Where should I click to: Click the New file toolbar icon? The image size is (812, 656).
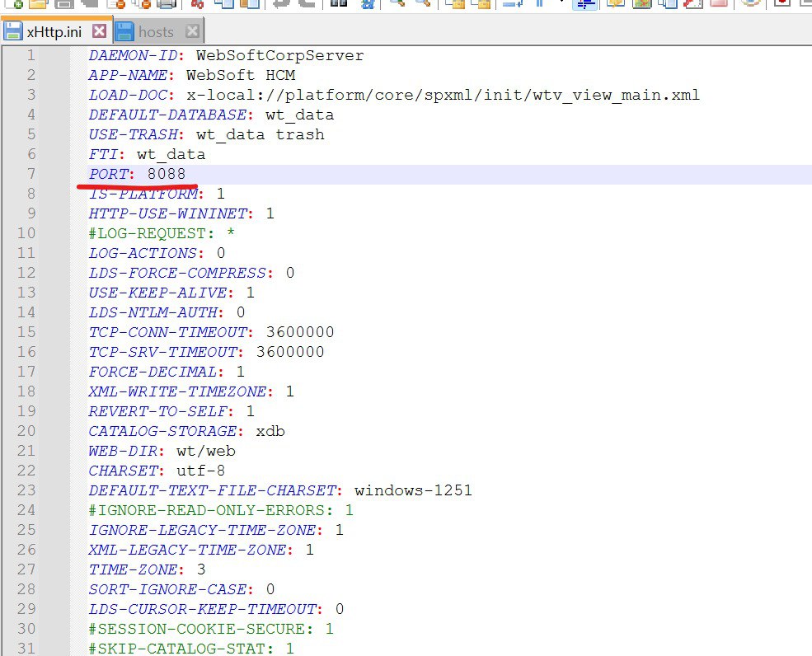click(x=13, y=3)
